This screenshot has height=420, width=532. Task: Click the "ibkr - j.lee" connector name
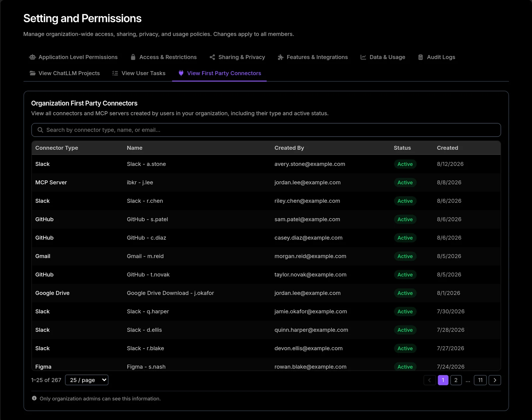point(140,182)
